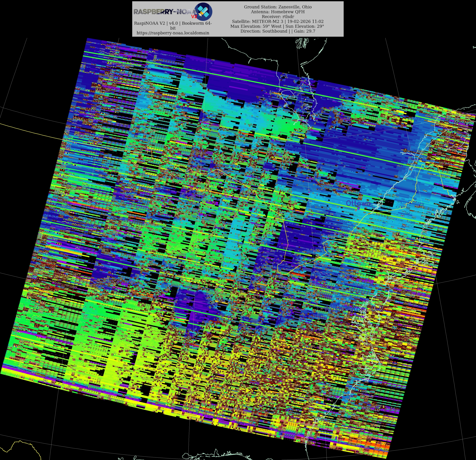This screenshot has height=460, width=476.
Task: Click the 19-02-2026 11:02 timestamp
Action: [x=305, y=21]
